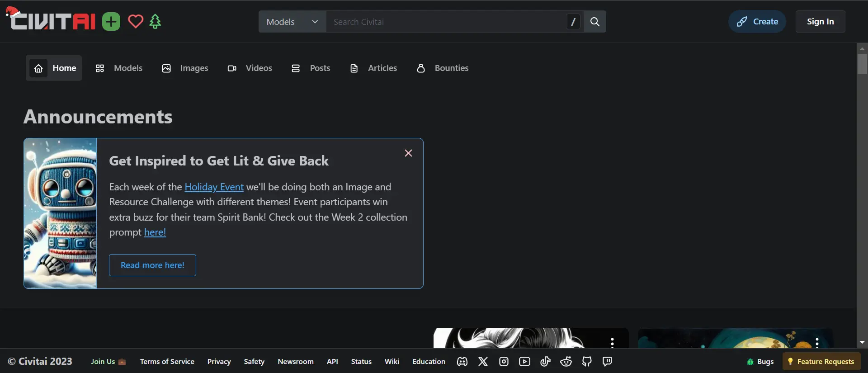
Task: Open three-dot menu on black-and-white image card
Action: click(x=612, y=343)
